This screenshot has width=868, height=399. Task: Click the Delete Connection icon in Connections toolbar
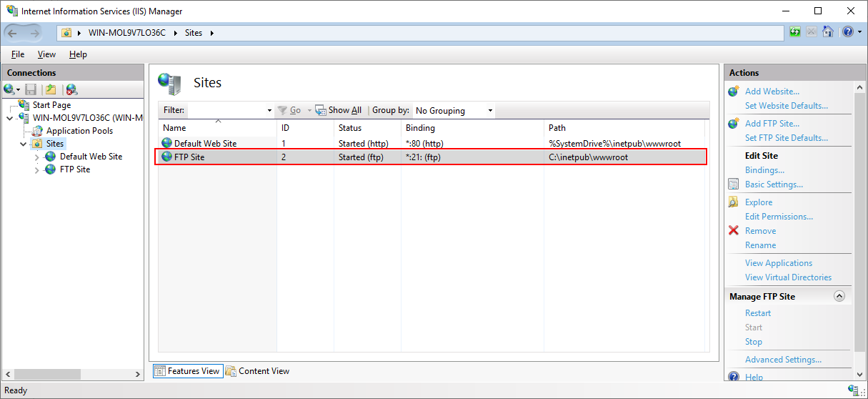pos(71,89)
